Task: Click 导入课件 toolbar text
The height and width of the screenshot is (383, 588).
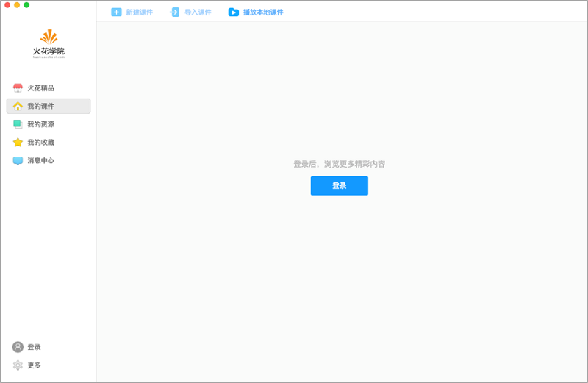Action: (x=198, y=12)
